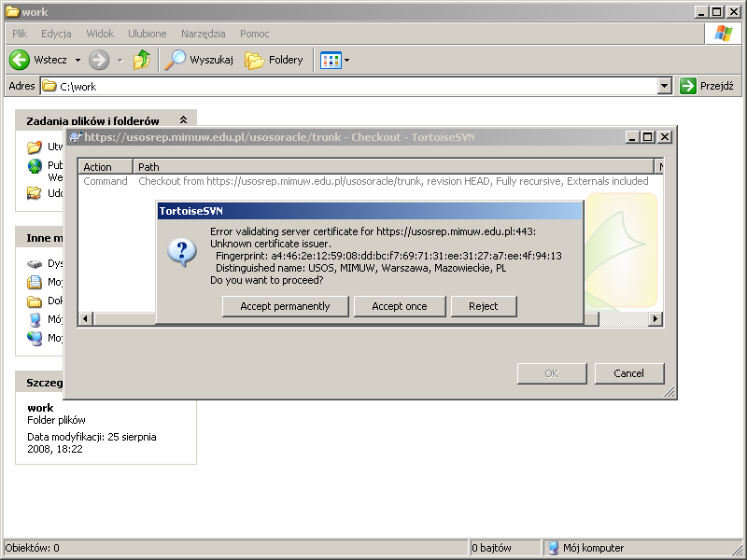
Task: Click 'Folder plików' in details panel
Action: (56, 420)
